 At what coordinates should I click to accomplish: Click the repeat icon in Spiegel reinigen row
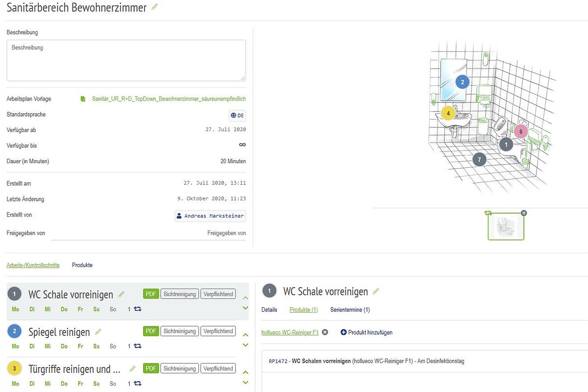pyautogui.click(x=138, y=346)
